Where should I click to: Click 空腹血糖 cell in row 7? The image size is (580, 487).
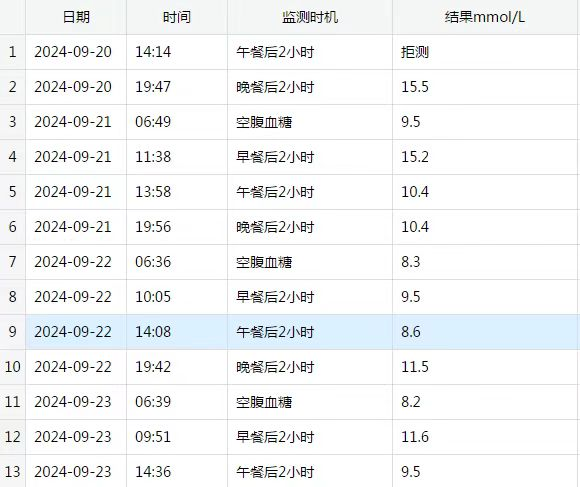(310, 262)
